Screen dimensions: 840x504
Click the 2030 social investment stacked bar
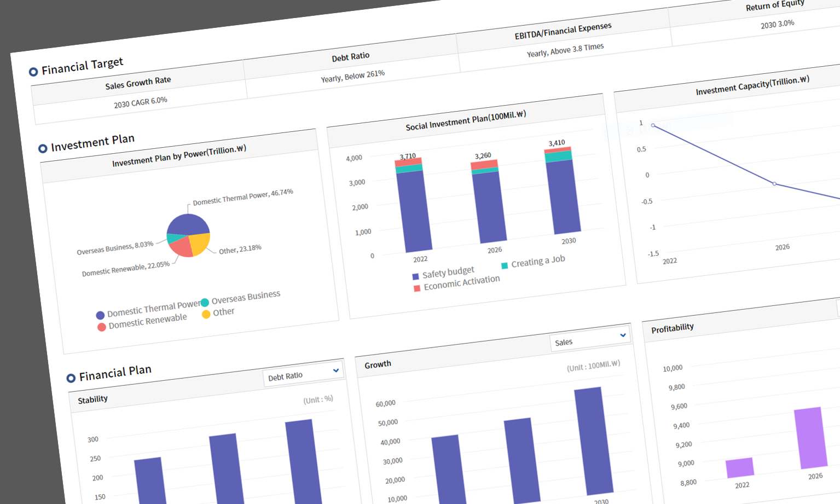point(563,190)
